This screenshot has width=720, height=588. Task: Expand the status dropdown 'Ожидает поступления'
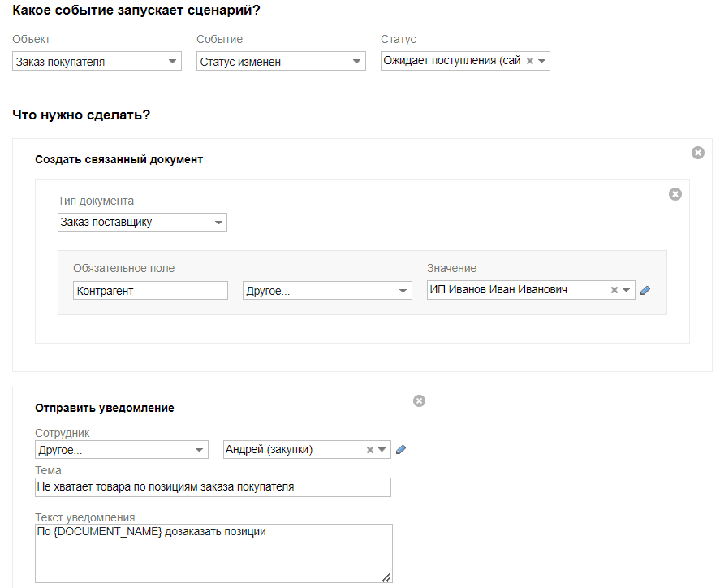[542, 61]
